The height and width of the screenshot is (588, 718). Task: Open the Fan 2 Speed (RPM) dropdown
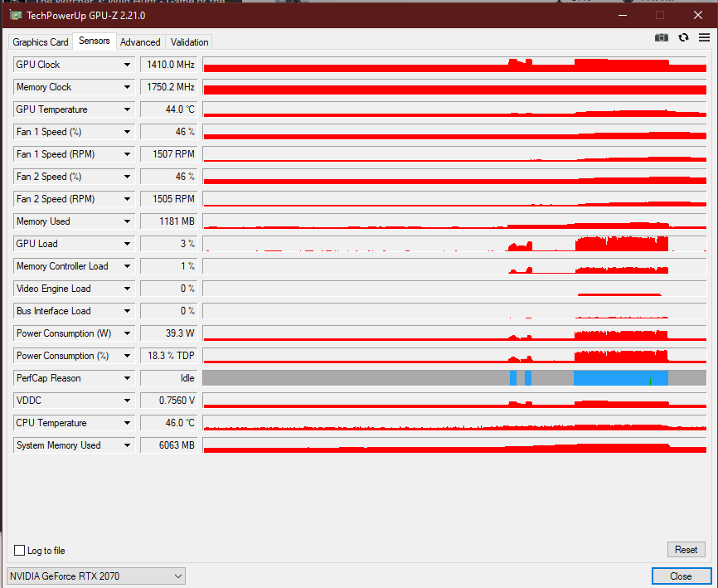127,199
